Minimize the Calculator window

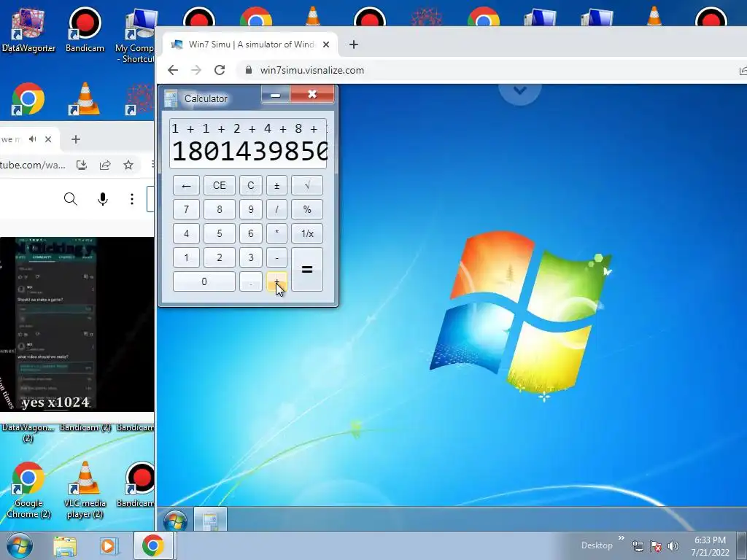click(275, 95)
